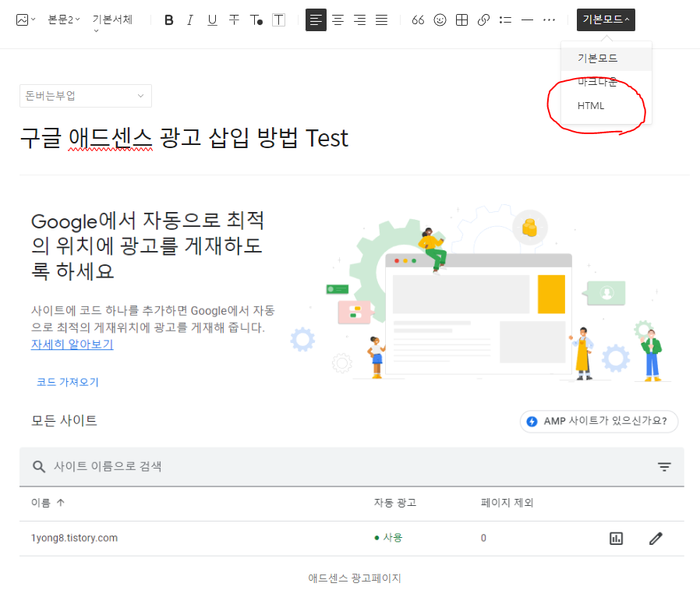Apply strikethrough formatting
This screenshot has width=700, height=594.
coord(234,20)
